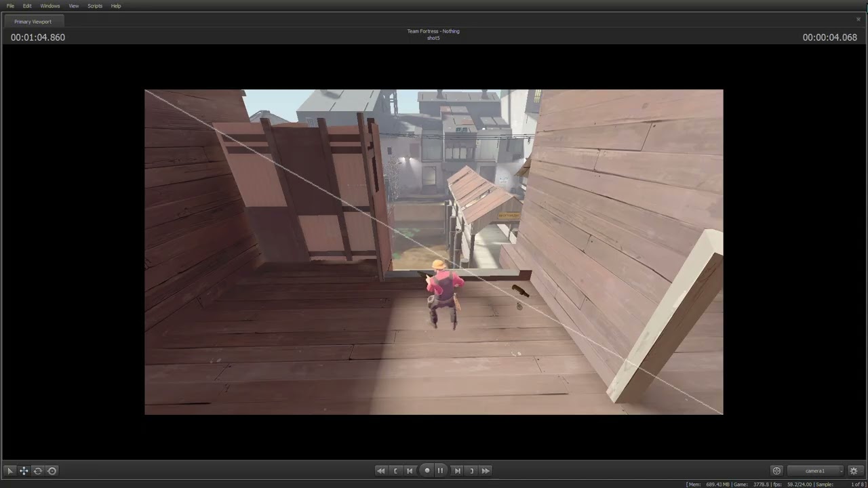Open the File menu
Screen dimensions: 868x488
(10, 5)
